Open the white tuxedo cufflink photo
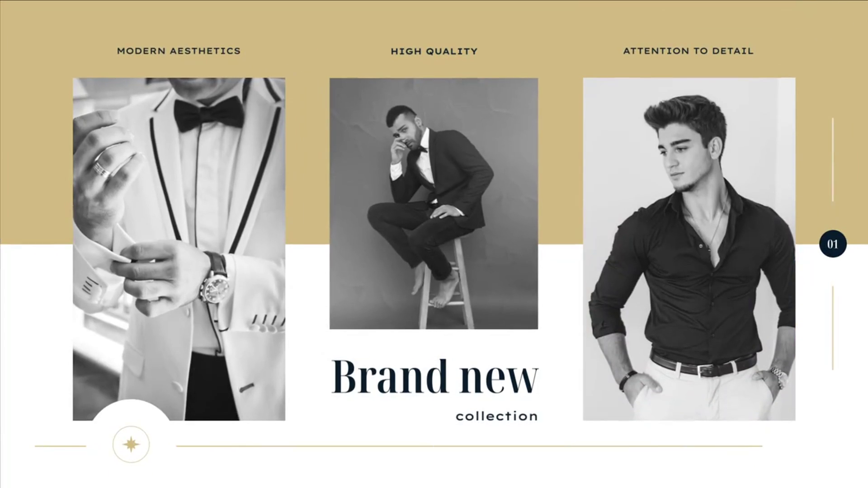This screenshot has width=868, height=488. click(179, 249)
